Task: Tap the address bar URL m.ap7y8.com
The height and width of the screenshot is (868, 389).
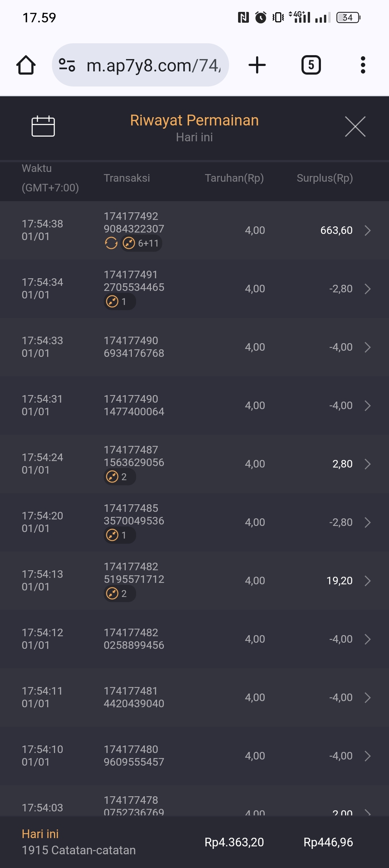Action: click(x=153, y=66)
